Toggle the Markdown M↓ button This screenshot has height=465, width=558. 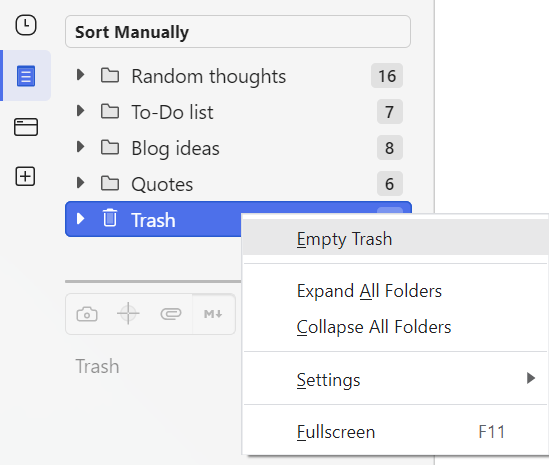coord(213,314)
